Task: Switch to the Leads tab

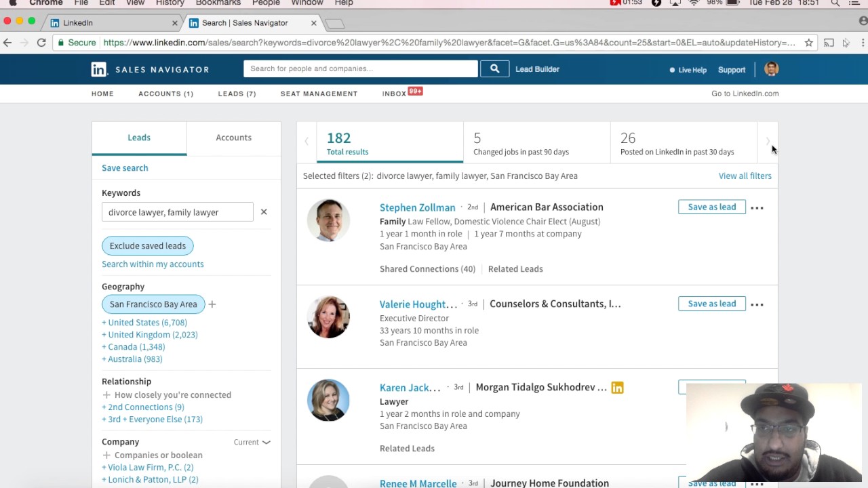Action: (139, 138)
